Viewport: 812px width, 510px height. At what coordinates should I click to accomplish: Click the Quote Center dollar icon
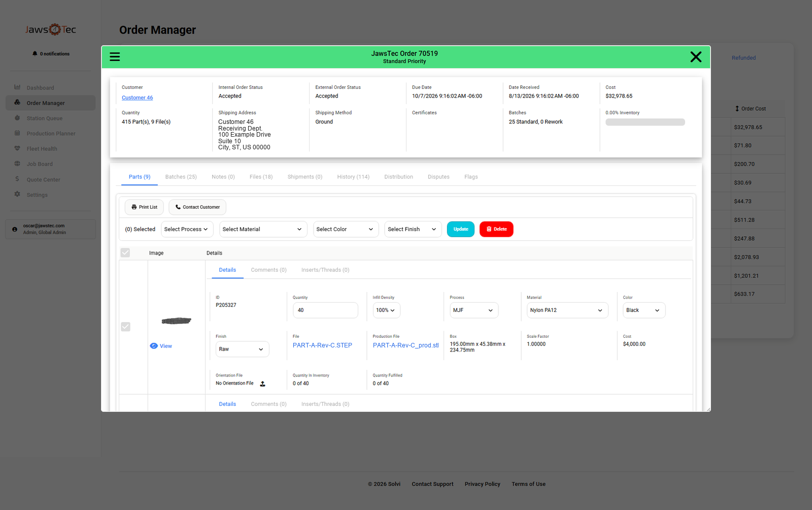pyautogui.click(x=17, y=179)
